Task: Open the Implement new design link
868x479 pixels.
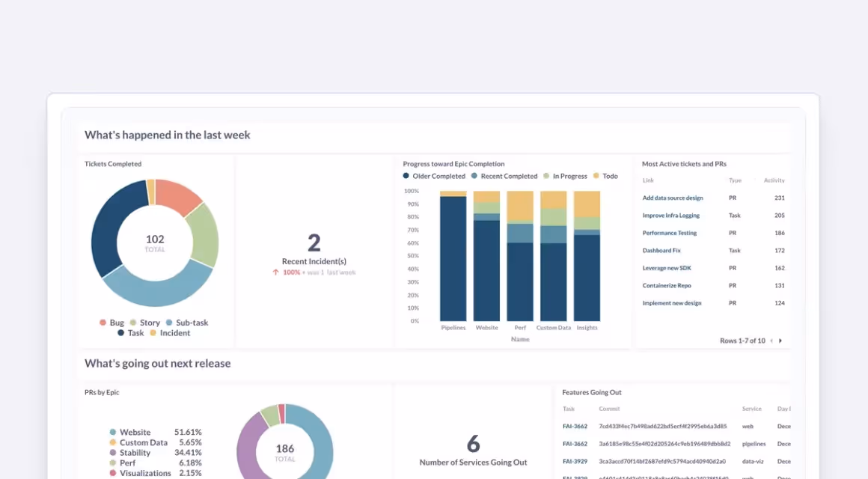Action: click(671, 303)
